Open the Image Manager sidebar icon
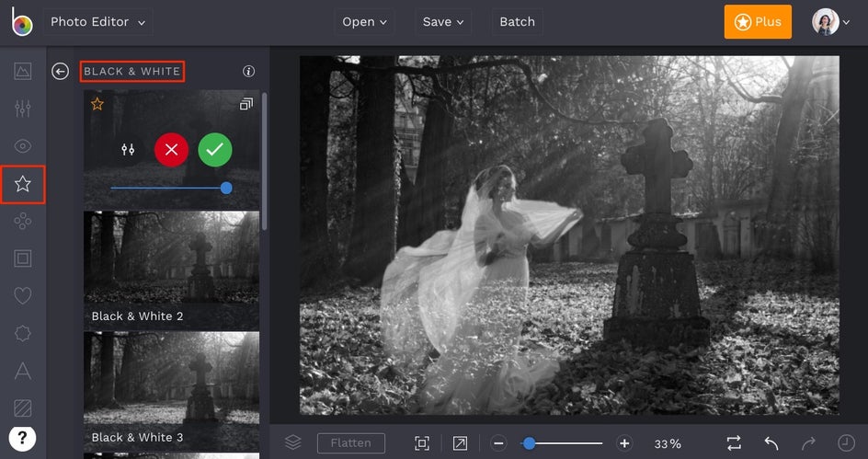Screen dimensions: 868x459 [x=23, y=71]
